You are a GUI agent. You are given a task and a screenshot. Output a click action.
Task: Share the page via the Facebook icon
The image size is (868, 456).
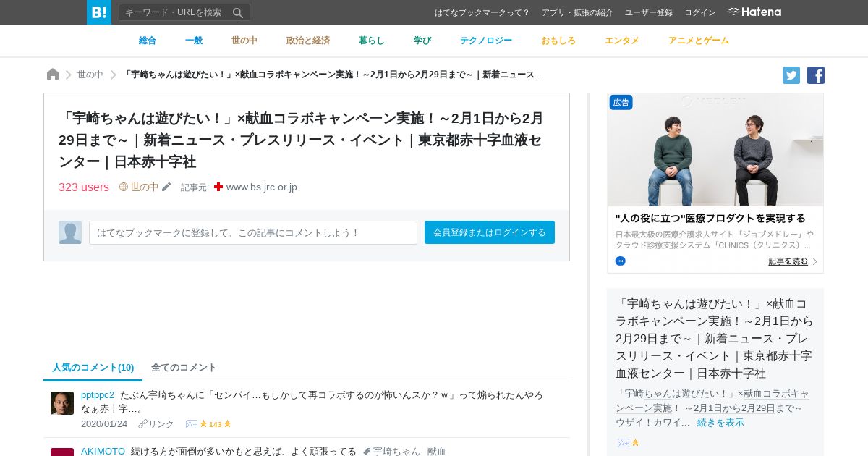point(816,75)
